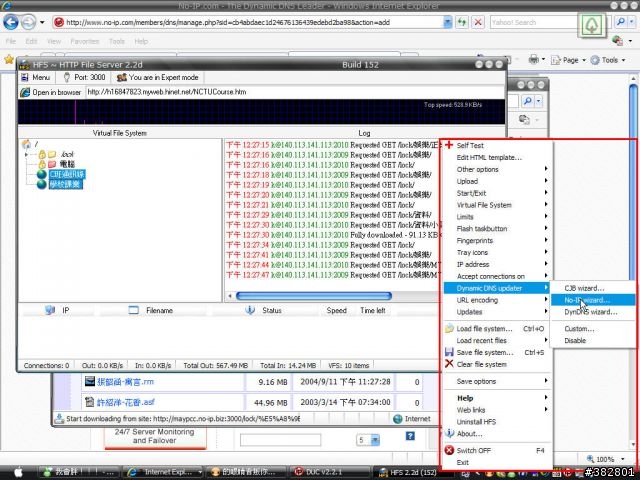Open the .rm file link
This screenshot has width=640, height=480.
(x=125, y=382)
